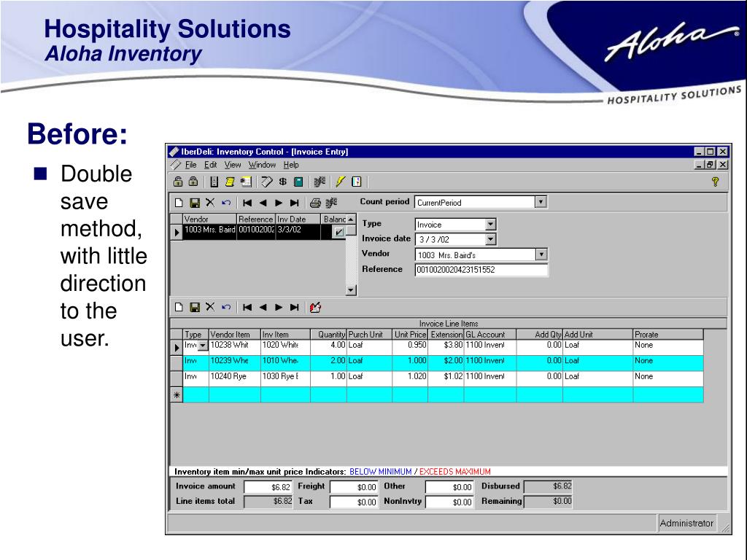The image size is (747, 560).
Task: Undo invoice changes with the top undo arrow
Action: (226, 203)
